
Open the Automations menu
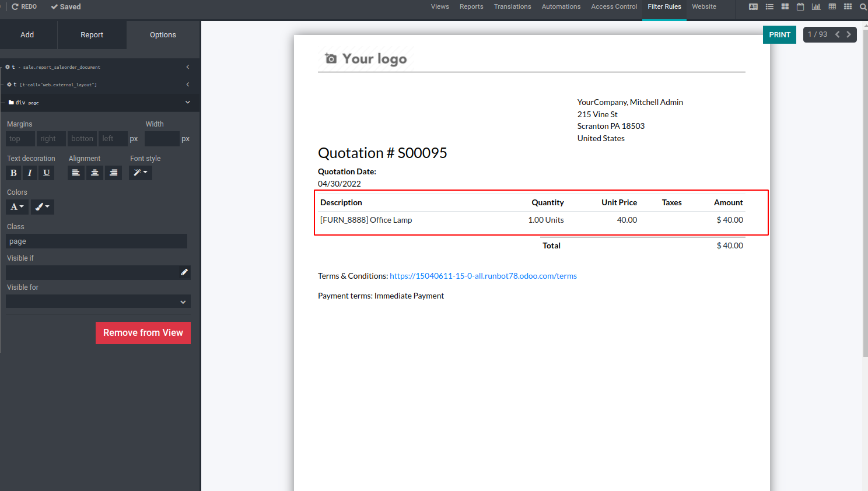[x=561, y=7]
